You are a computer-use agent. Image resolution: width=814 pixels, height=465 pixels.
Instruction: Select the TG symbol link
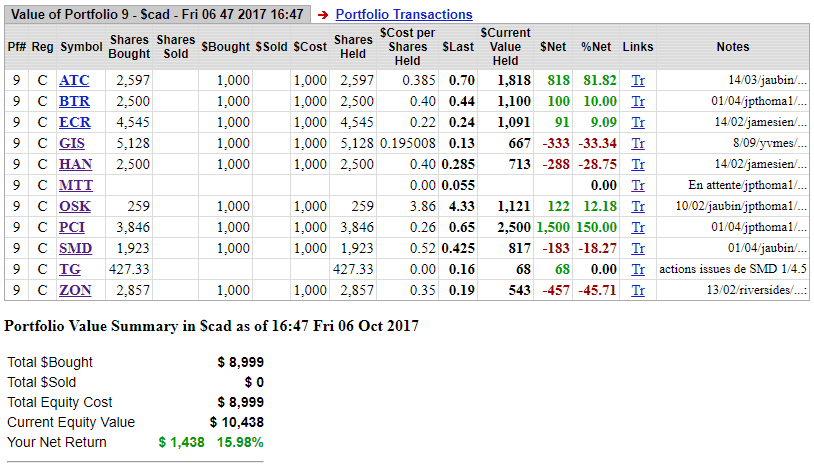[x=70, y=269]
